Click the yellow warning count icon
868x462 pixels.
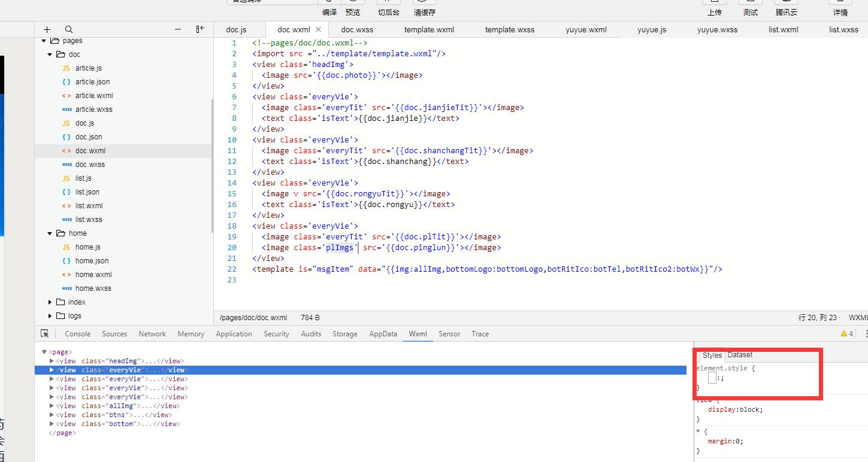tap(846, 334)
